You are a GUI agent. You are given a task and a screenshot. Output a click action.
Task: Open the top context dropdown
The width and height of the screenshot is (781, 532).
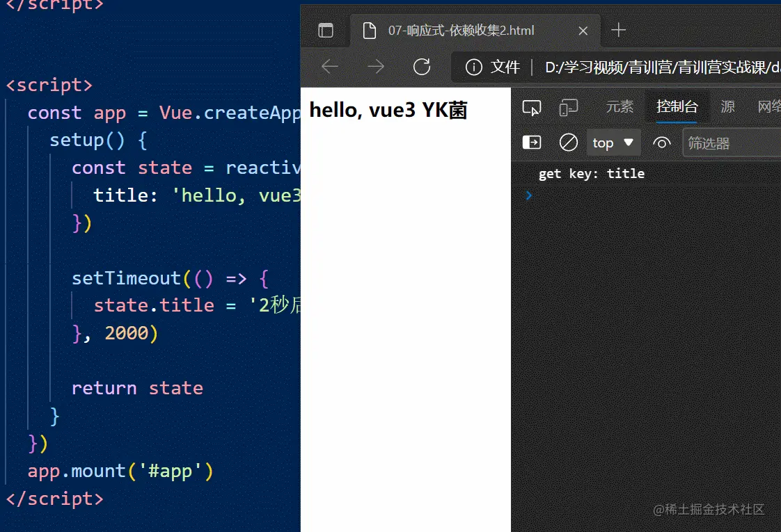(x=613, y=143)
